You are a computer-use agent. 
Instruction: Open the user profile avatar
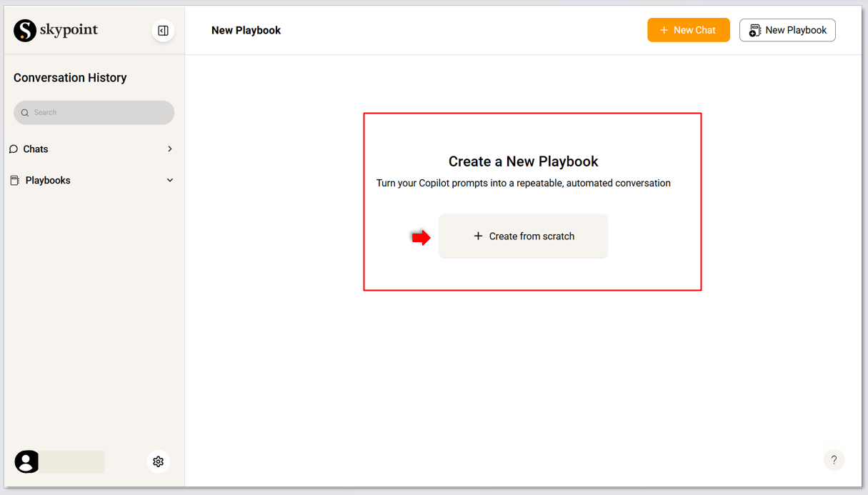pyautogui.click(x=26, y=462)
